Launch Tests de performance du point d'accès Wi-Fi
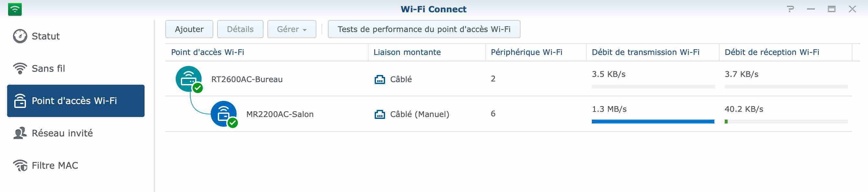Screen dimensions: 868x192 coord(424,29)
